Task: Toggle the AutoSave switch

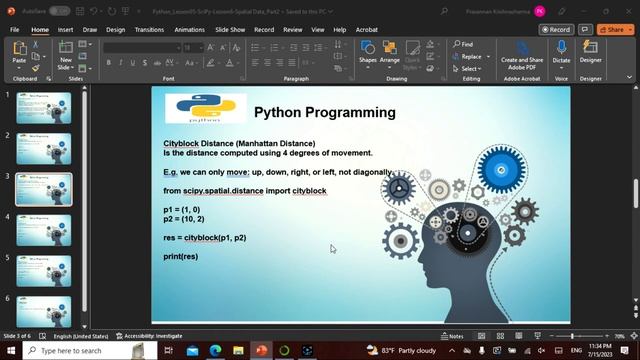Action: [60, 11]
